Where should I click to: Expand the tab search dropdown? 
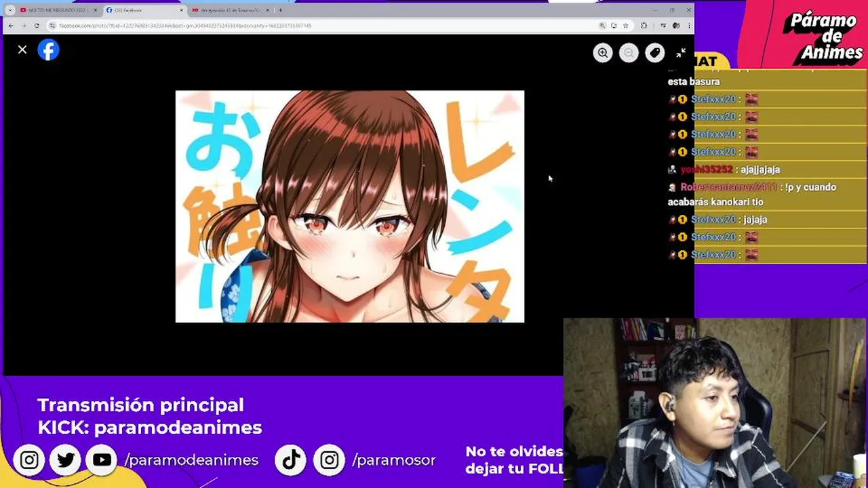click(x=9, y=10)
